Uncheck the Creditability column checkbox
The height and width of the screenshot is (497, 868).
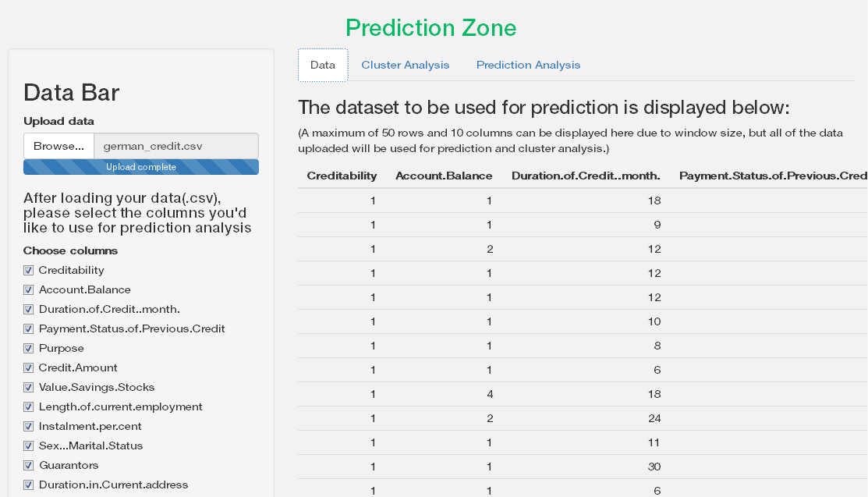tap(29, 271)
